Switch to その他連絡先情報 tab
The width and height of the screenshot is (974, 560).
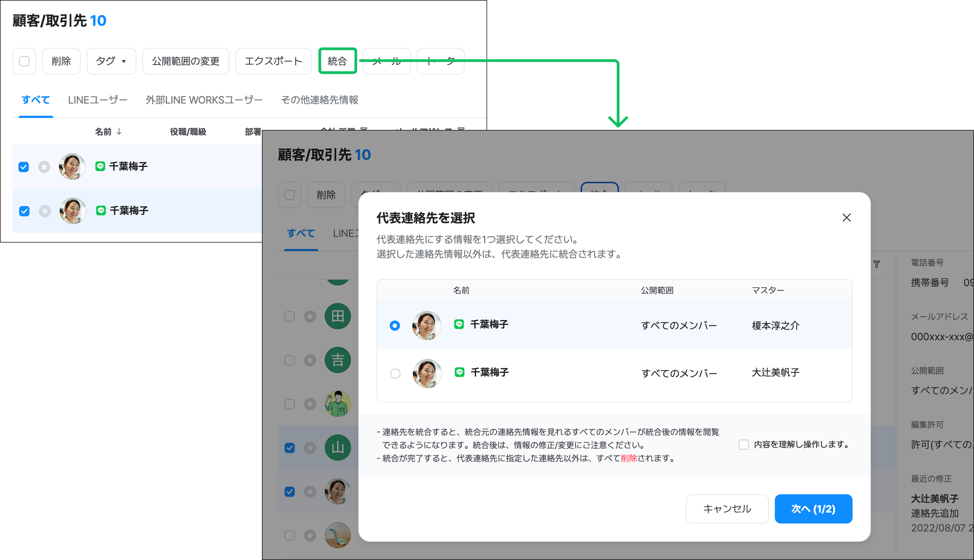coord(319,100)
